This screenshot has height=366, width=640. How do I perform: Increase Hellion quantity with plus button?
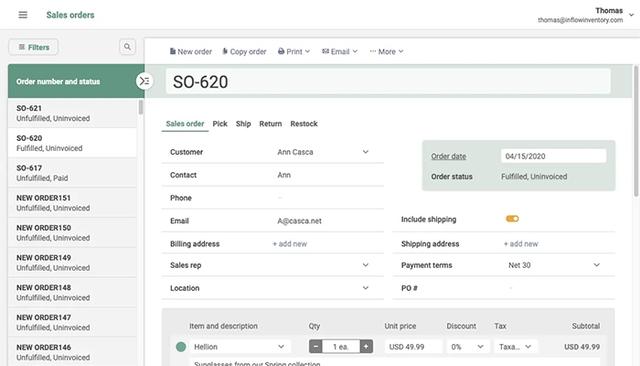(x=366, y=347)
